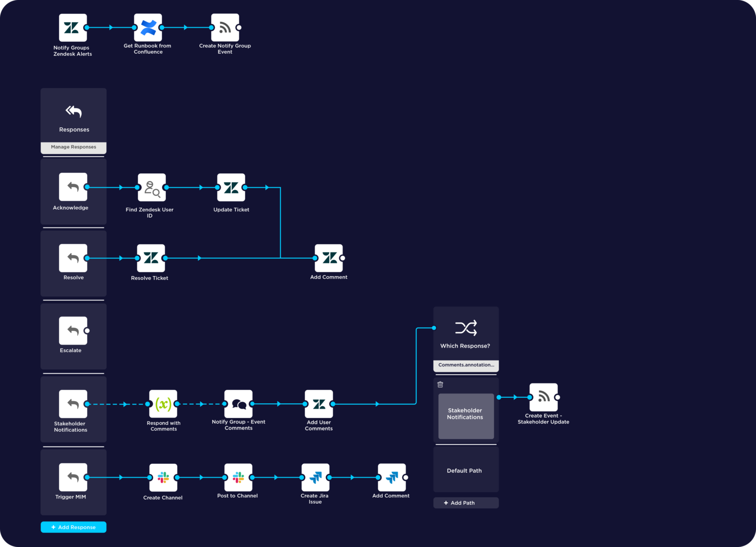Open the Which Response? branch node
This screenshot has width=756, height=547.
coord(466,327)
